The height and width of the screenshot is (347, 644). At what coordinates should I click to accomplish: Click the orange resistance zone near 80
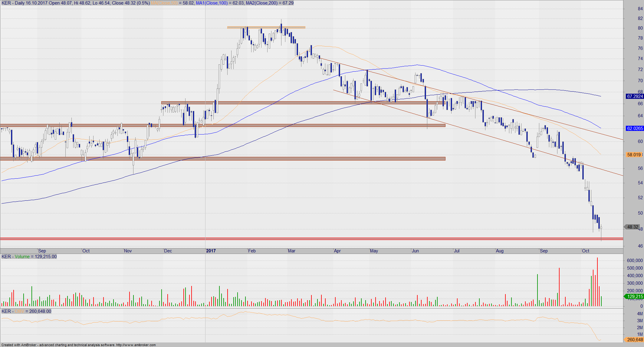266,28
